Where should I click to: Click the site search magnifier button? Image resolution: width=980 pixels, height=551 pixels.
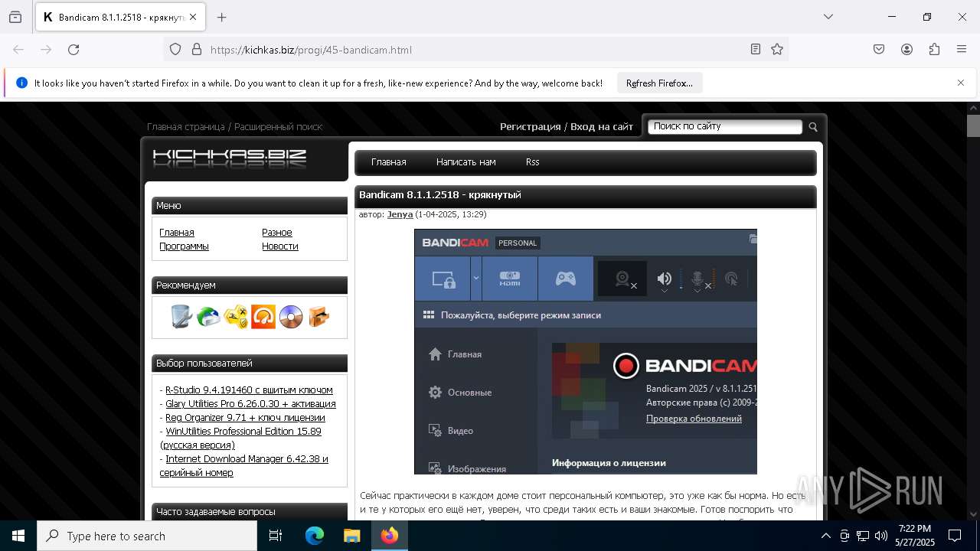(813, 127)
